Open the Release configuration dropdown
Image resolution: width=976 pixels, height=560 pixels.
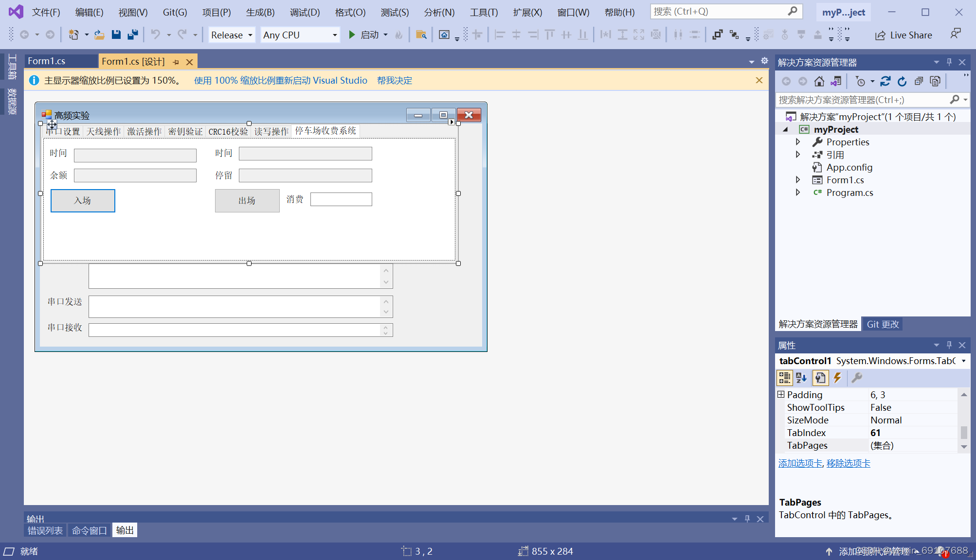click(232, 35)
